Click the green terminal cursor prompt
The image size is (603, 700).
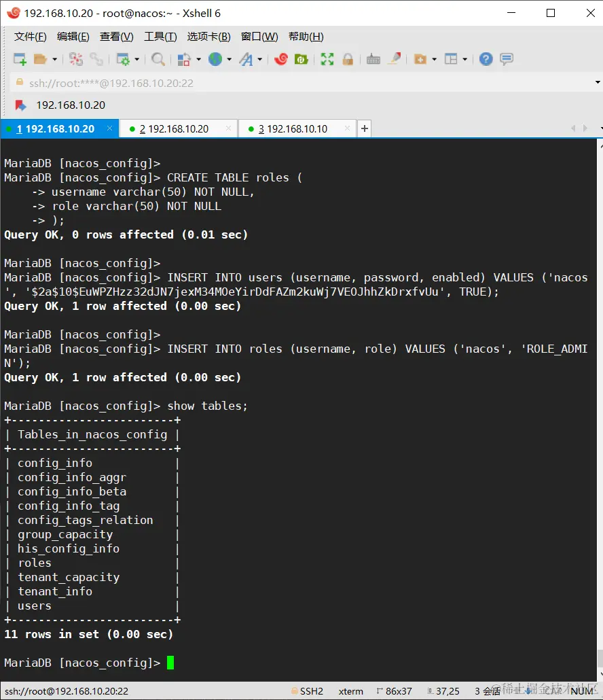170,663
